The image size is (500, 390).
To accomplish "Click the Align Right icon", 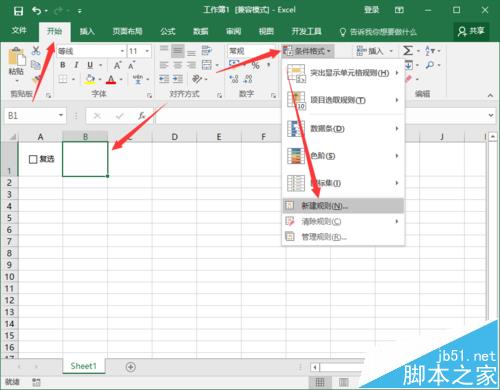I will pos(191,65).
